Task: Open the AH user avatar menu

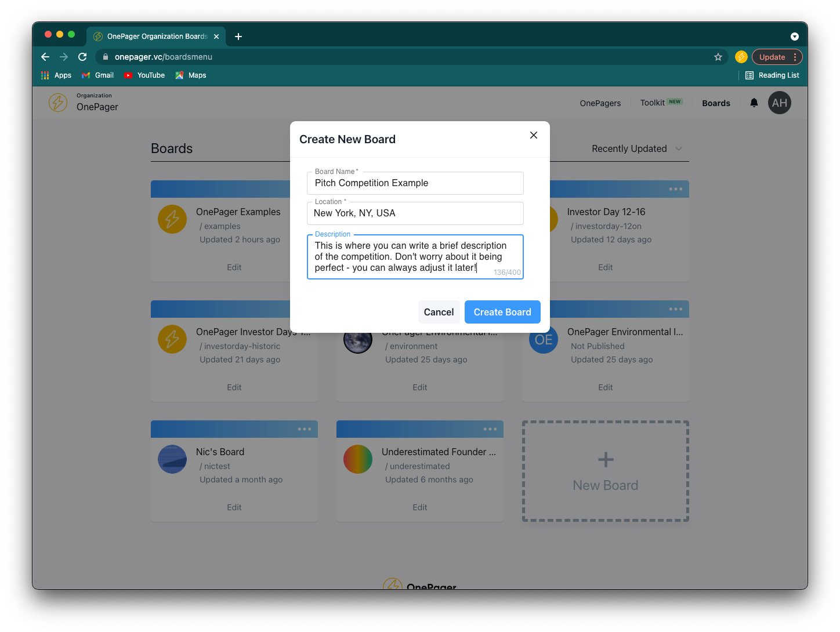Action: (x=779, y=103)
